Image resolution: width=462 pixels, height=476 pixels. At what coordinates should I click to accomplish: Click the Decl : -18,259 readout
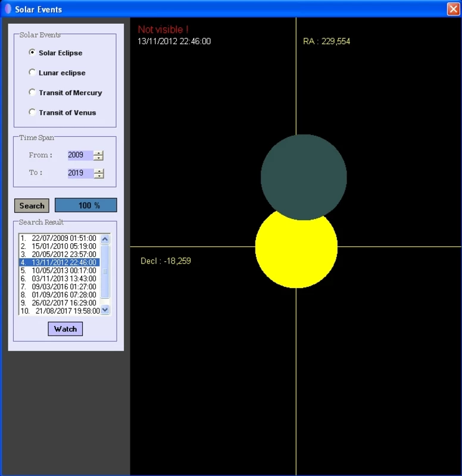click(x=166, y=261)
